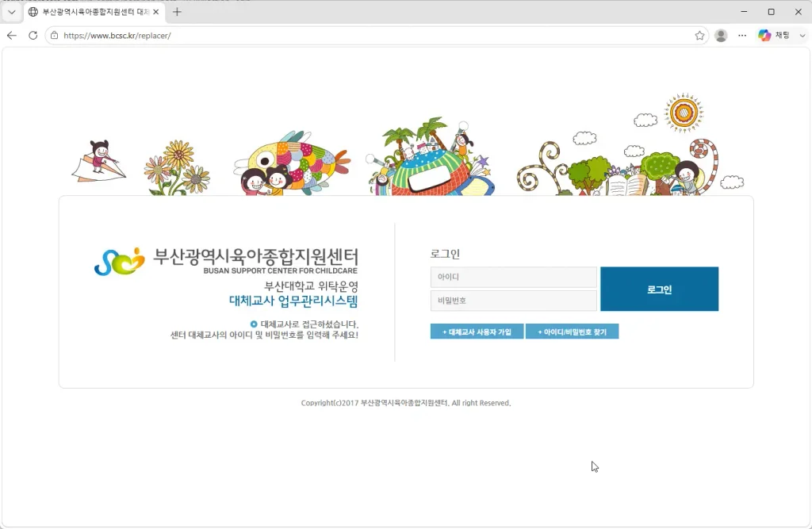
Task: Click the 부산대학교 위탁운영 text
Action: 311,286
